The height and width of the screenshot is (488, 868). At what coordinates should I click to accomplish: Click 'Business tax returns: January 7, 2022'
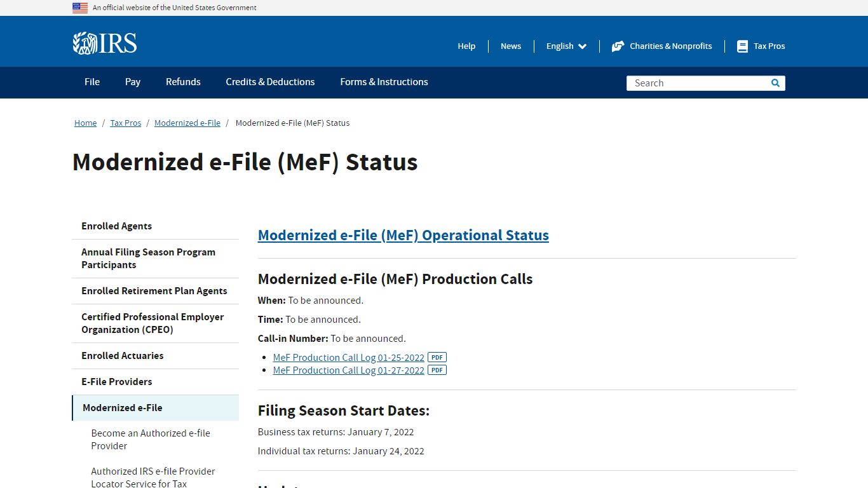[x=336, y=432]
